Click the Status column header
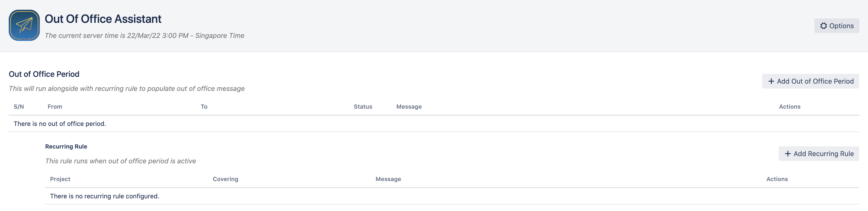 click(x=363, y=107)
